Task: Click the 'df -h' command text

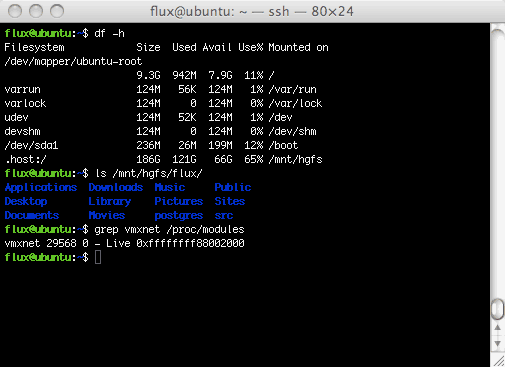Action: (109, 33)
